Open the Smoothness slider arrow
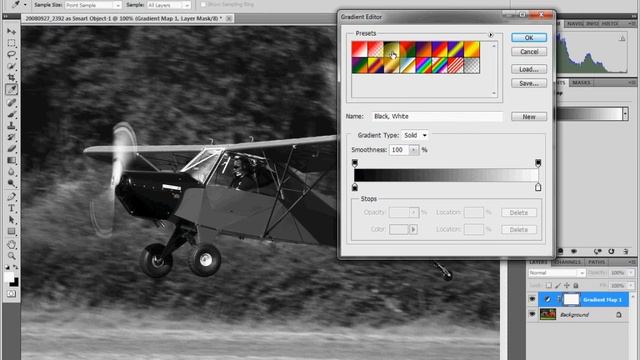Image resolution: width=640 pixels, height=360 pixels. [x=413, y=150]
